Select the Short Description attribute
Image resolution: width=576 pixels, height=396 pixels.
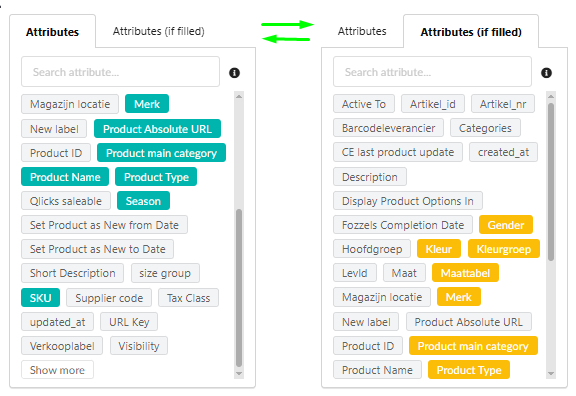(72, 273)
